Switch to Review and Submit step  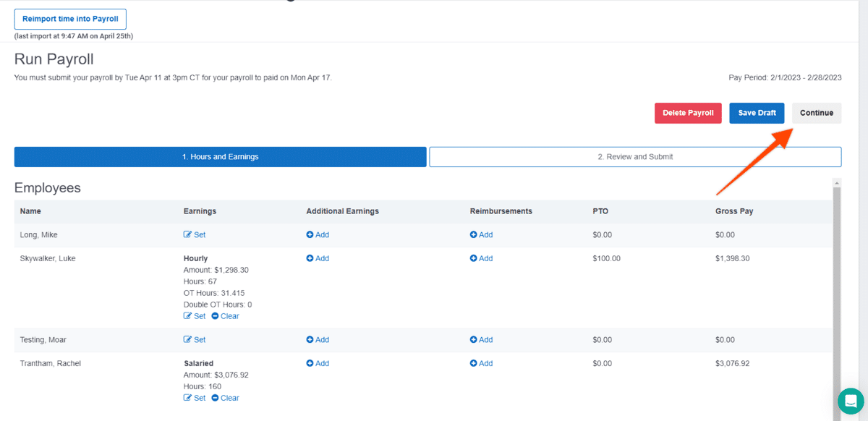pos(635,157)
